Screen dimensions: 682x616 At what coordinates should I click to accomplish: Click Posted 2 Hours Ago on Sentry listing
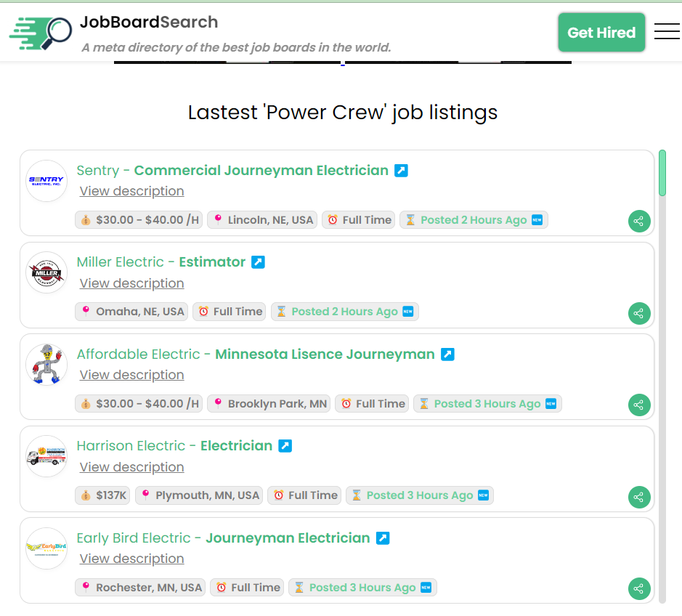[474, 220]
